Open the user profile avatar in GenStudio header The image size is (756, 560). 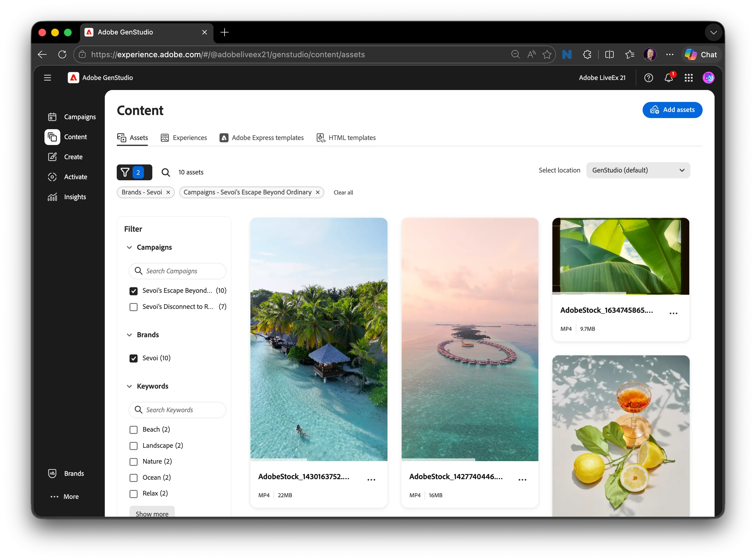coord(708,78)
